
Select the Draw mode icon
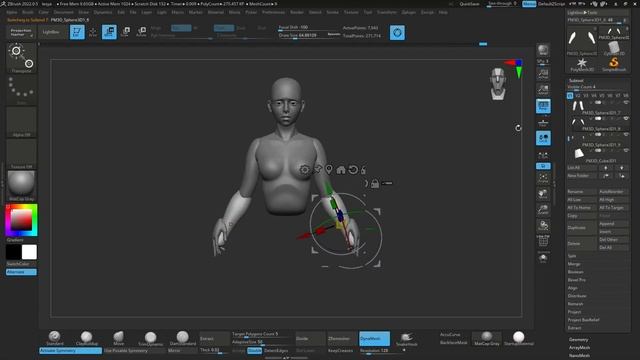[93, 32]
